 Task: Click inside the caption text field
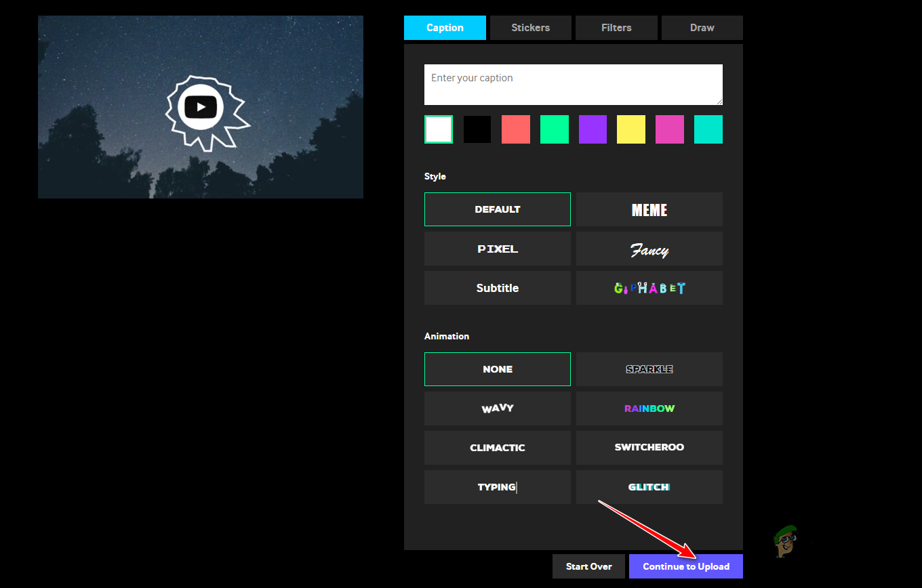(x=573, y=84)
